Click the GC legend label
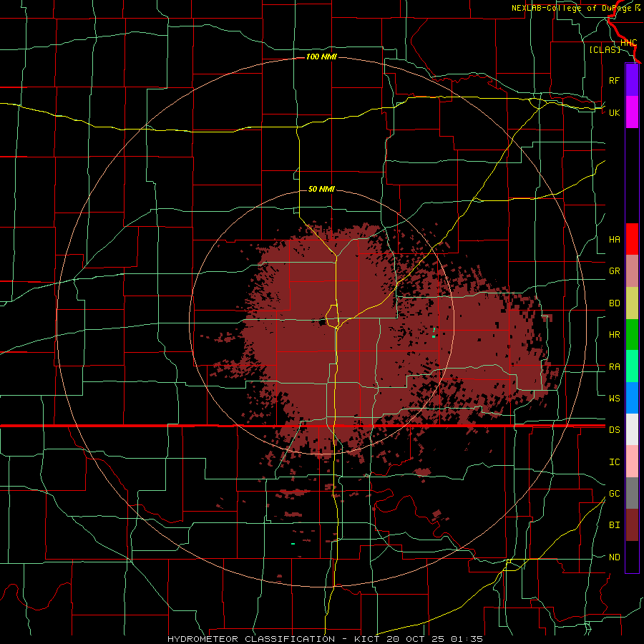The height and width of the screenshot is (644, 644). 614,494
